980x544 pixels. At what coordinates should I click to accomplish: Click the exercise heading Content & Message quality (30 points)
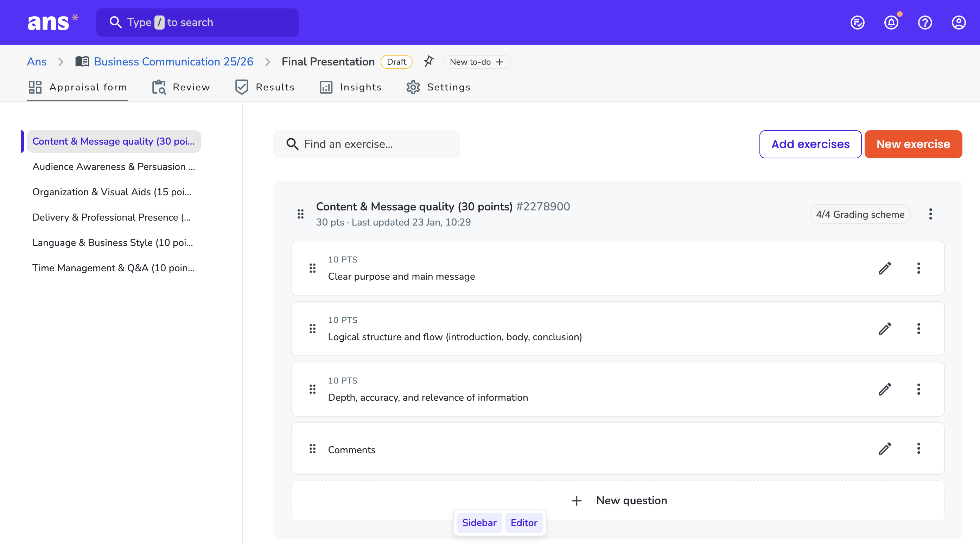(x=414, y=206)
